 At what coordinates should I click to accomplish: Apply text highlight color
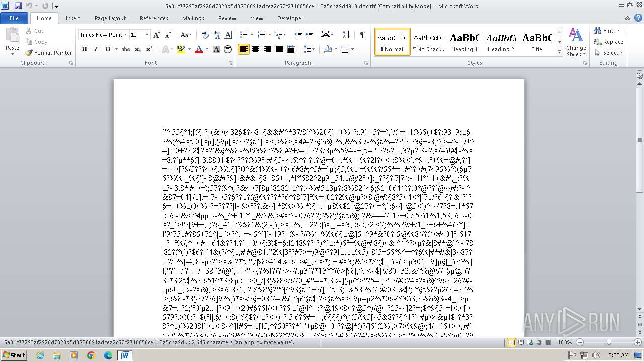point(181,49)
